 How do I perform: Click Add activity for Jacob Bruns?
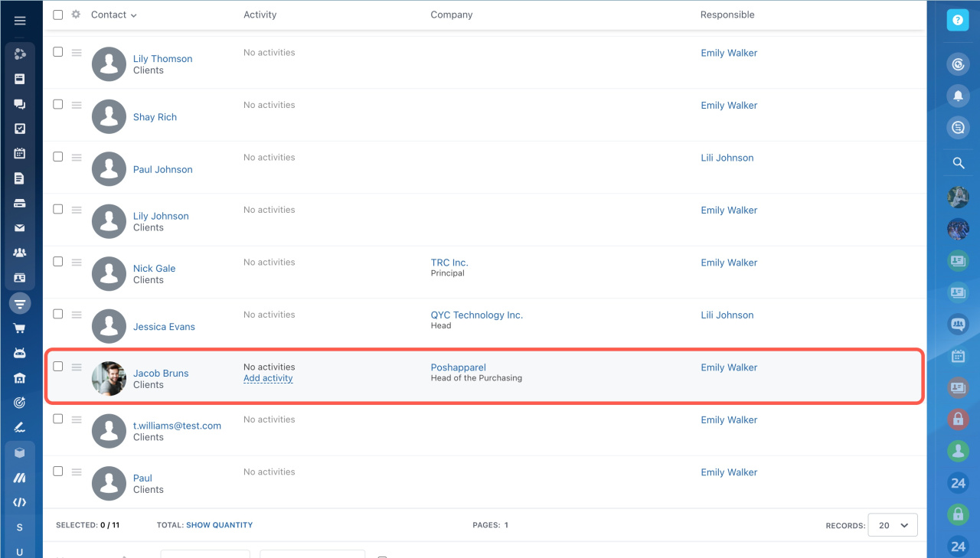[x=268, y=378]
